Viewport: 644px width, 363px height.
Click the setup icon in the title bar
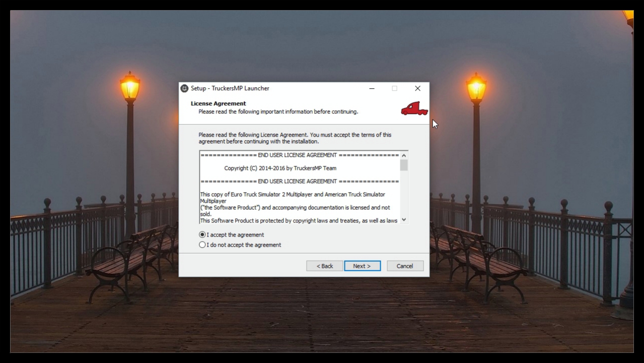(x=184, y=88)
